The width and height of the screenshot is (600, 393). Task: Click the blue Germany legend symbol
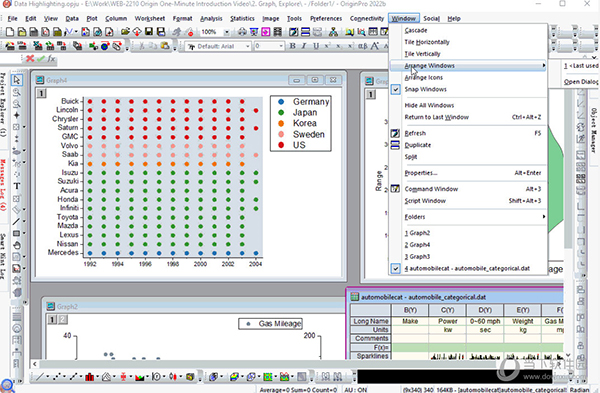click(281, 102)
